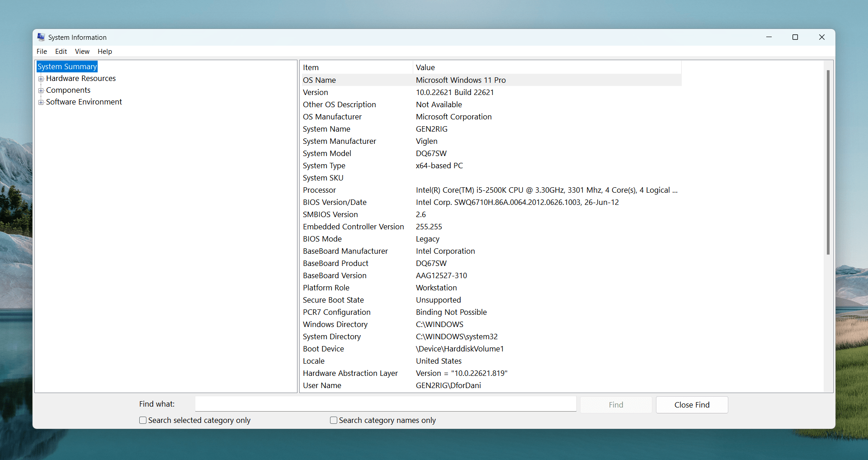
Task: Select System Summary in the navigation pane
Action: [66, 66]
